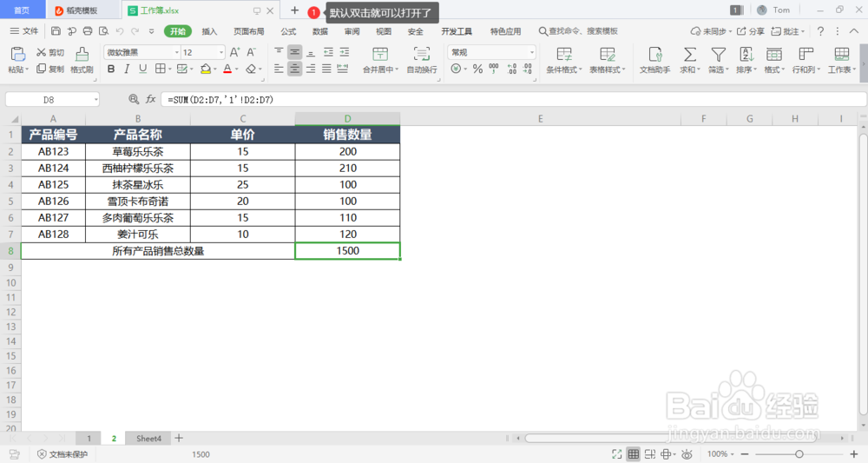The height and width of the screenshot is (463, 868).
Task: Click the Share (分享) button
Action: (751, 31)
